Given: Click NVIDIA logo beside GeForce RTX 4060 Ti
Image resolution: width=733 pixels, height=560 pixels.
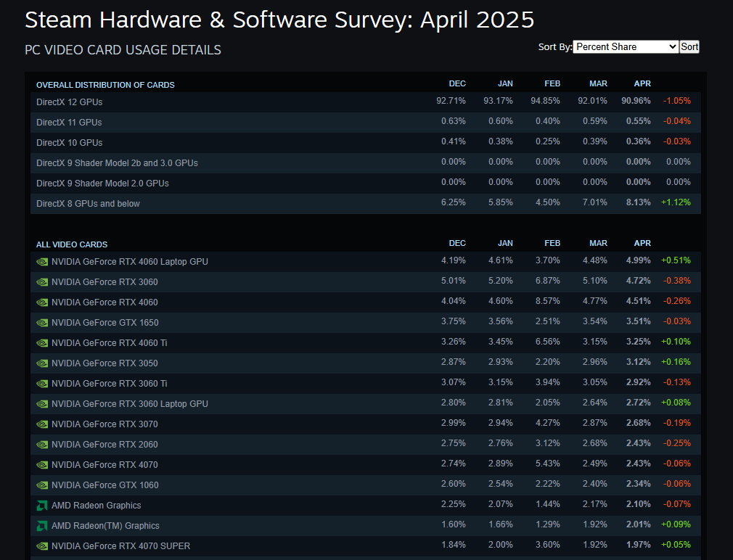Looking at the screenshot, I should pos(42,343).
